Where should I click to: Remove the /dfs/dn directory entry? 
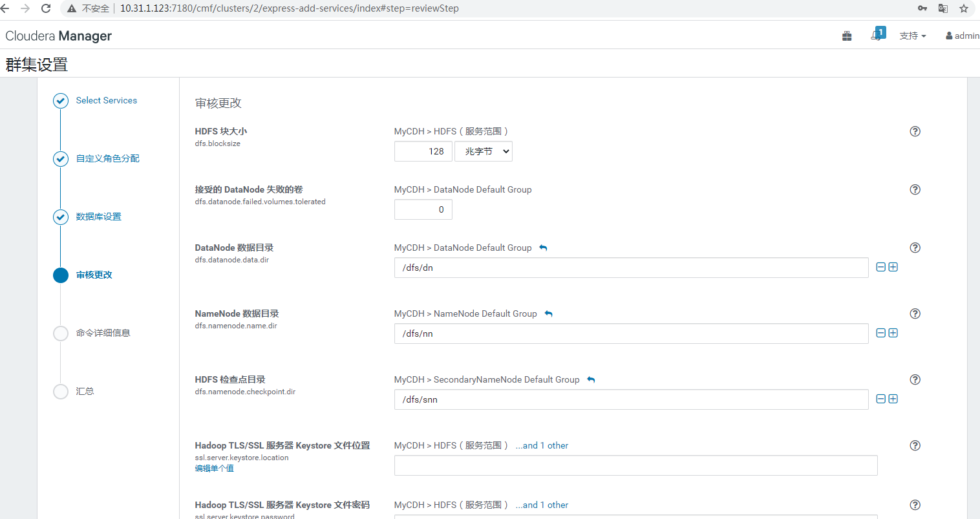tap(880, 267)
